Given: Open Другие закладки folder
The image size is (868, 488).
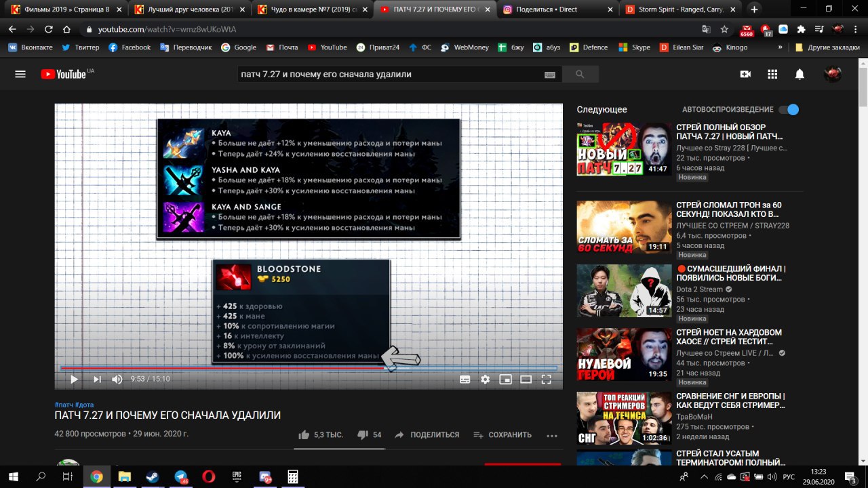Looking at the screenshot, I should coord(827,47).
